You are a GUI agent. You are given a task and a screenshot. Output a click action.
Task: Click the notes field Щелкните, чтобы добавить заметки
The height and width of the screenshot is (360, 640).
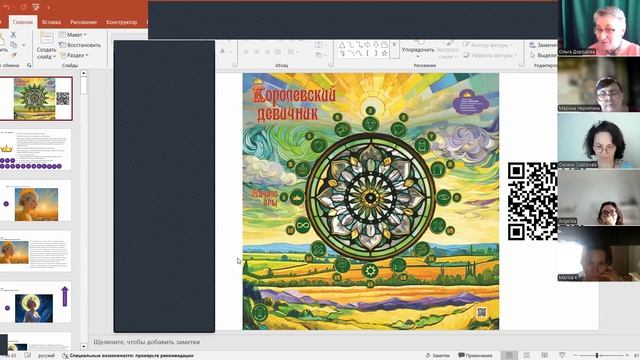pos(147,342)
